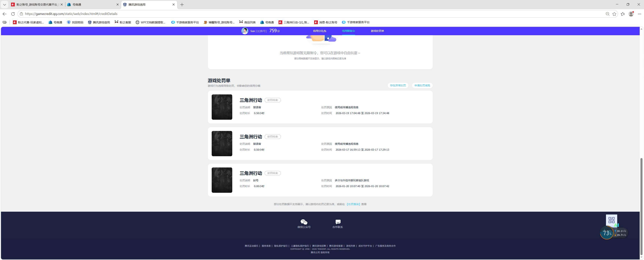Click the 759分 credit score
This screenshot has height=260, width=644.
(274, 31)
